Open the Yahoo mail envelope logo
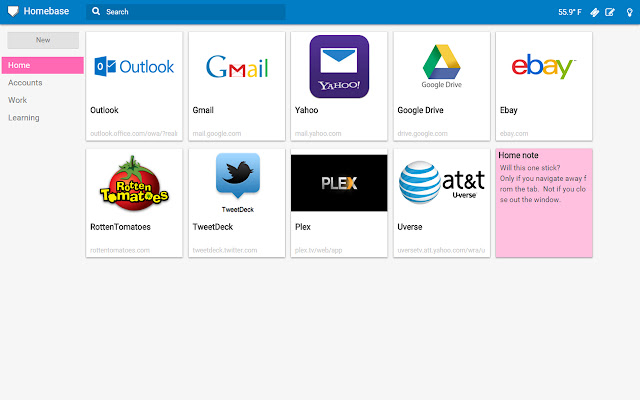This screenshot has width=640, height=400. point(339,67)
